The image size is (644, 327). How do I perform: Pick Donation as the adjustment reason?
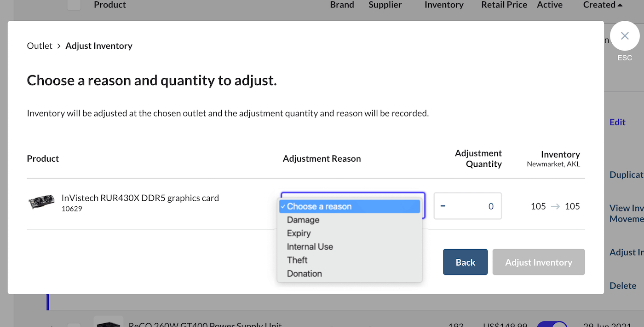(x=304, y=273)
